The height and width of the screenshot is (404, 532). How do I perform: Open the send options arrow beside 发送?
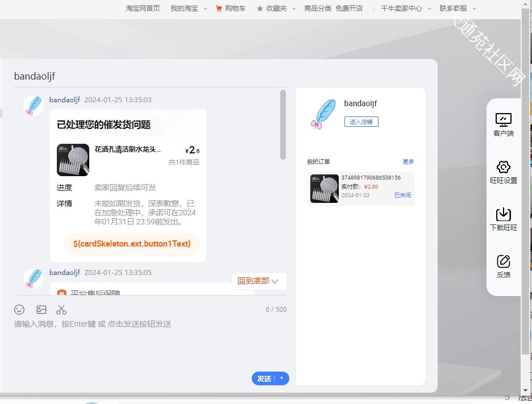click(x=281, y=378)
